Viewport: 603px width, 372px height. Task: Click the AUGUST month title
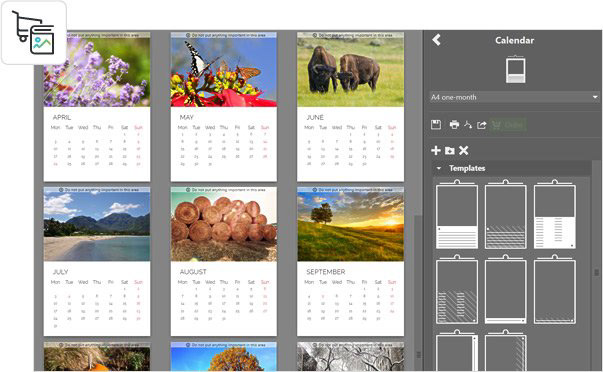pos(193,272)
